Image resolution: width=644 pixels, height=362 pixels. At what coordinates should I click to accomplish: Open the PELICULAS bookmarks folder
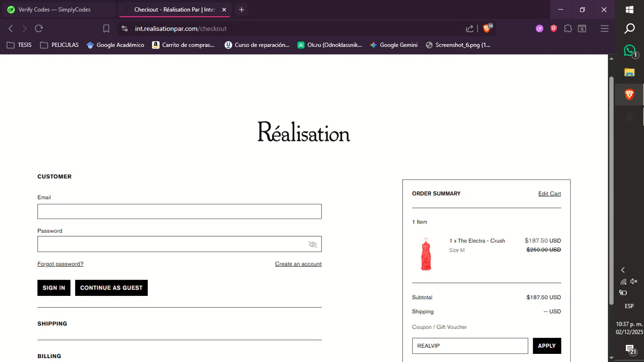59,45
